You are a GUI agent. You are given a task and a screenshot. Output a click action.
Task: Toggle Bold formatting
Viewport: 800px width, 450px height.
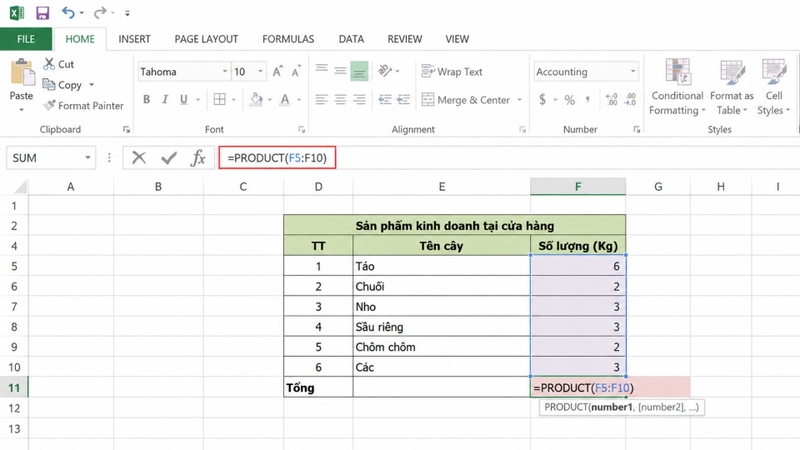click(x=146, y=99)
